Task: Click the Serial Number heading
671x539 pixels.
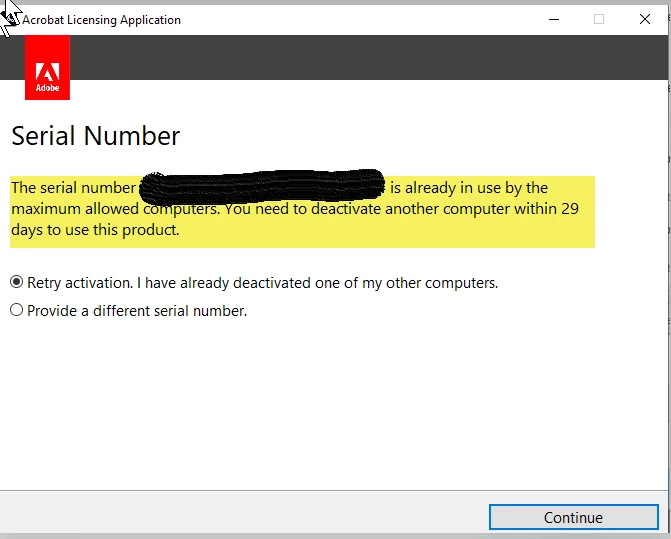Action: coord(95,136)
